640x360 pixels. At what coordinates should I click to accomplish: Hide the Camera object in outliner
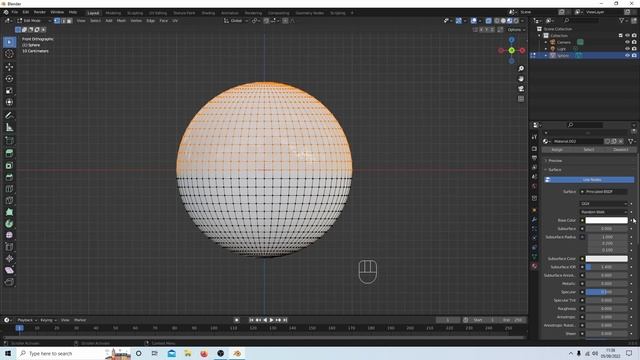point(627,42)
